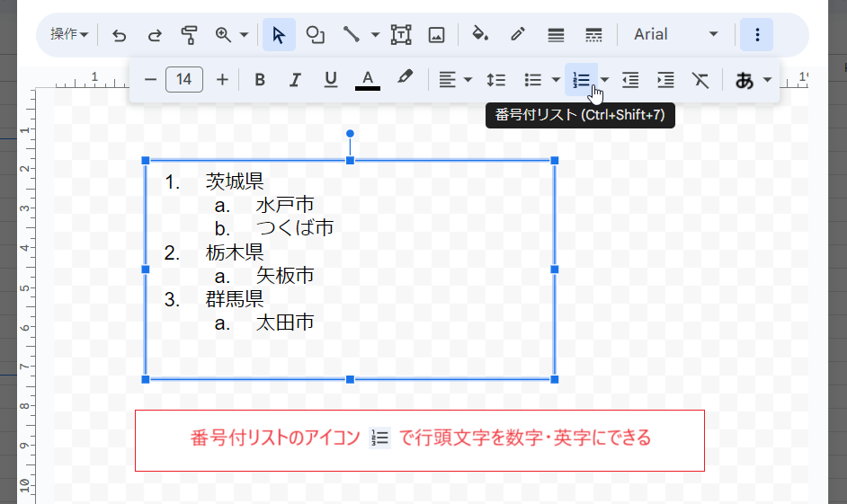Click the list item 矢板市

pos(285,275)
